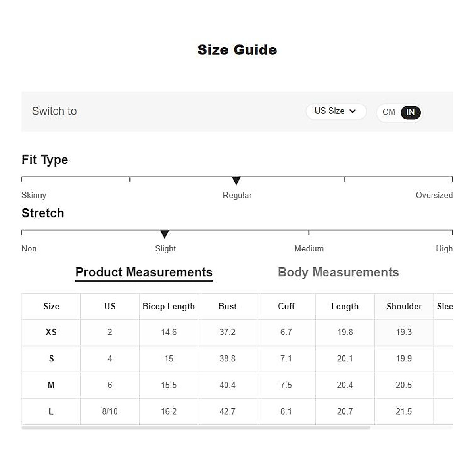Select the IN unit toggle
Viewport: 476px width, 476px height.
click(x=411, y=112)
